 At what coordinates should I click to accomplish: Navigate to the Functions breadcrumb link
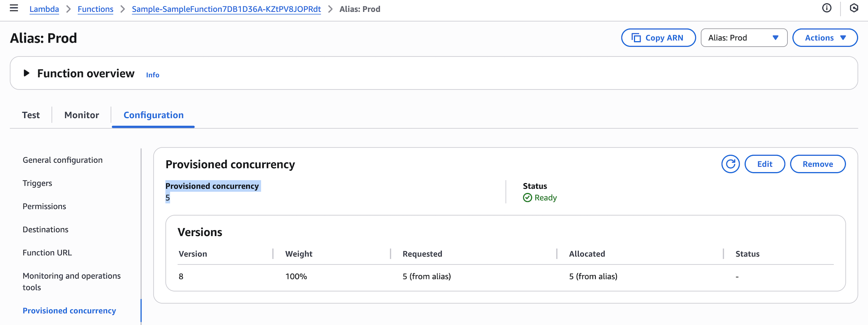tap(95, 9)
